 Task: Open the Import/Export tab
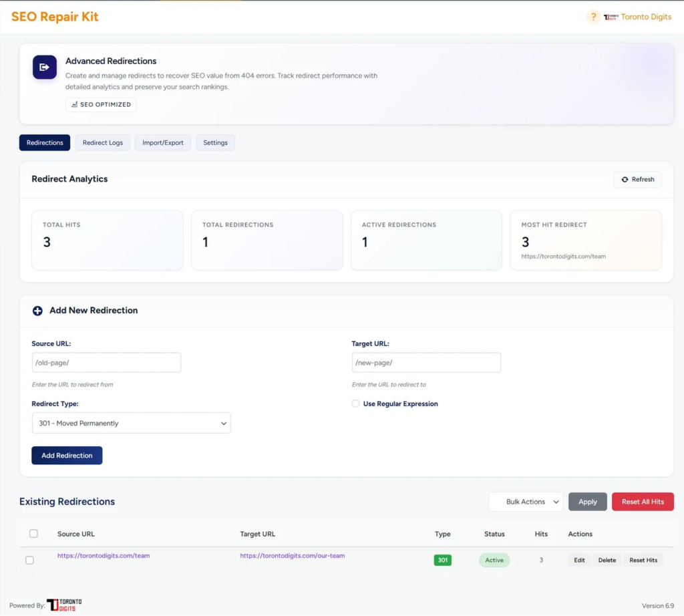pos(163,143)
